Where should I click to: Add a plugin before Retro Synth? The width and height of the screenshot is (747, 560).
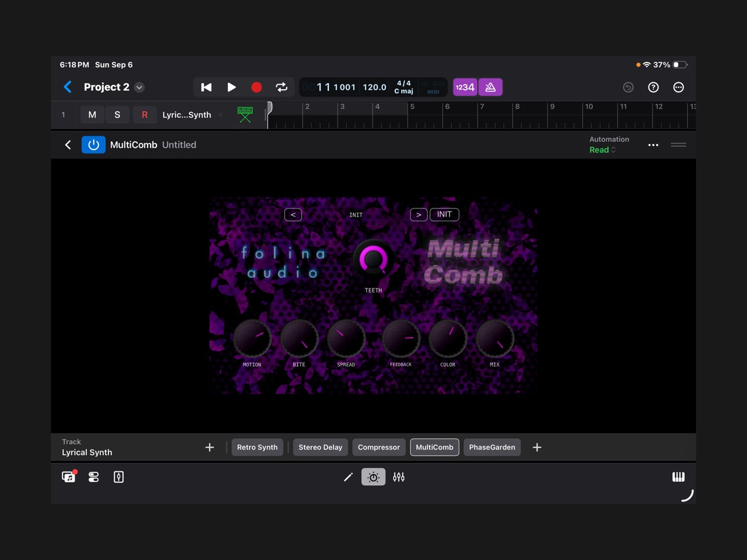210,448
